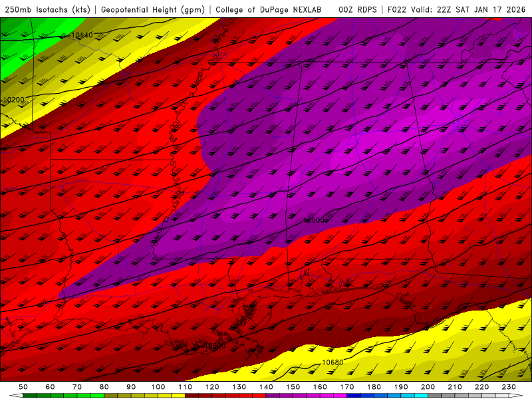Click the 180 value on the color scale
The image size is (532, 399).
point(374,387)
